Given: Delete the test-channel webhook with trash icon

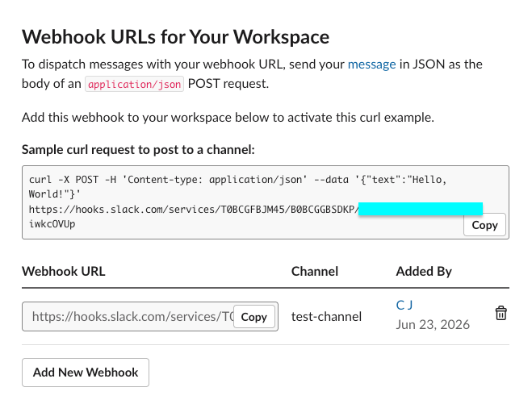Looking at the screenshot, I should click(x=501, y=313).
